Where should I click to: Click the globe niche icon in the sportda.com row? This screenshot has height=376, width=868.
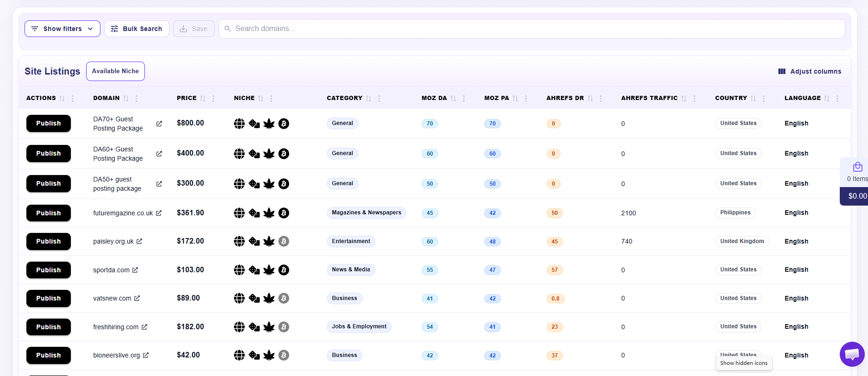pyautogui.click(x=239, y=270)
